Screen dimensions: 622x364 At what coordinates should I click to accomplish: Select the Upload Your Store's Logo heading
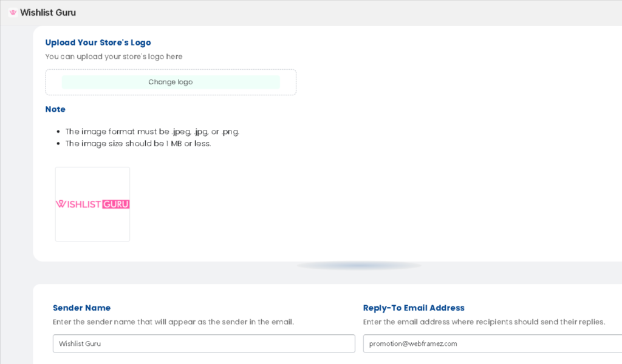[x=98, y=42]
